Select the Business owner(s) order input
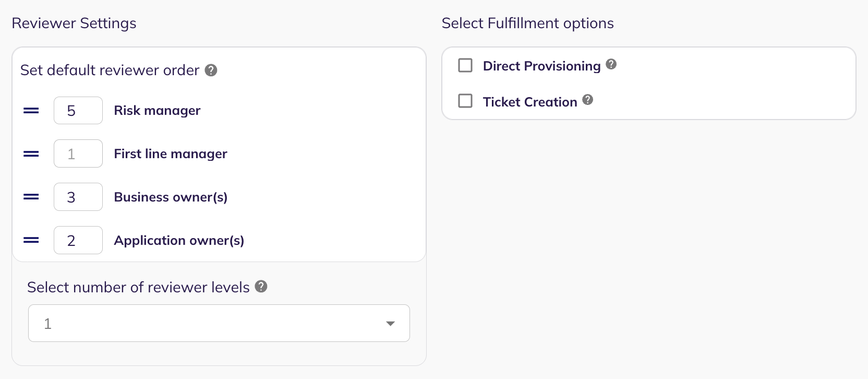Image resolution: width=868 pixels, height=379 pixels. click(78, 197)
